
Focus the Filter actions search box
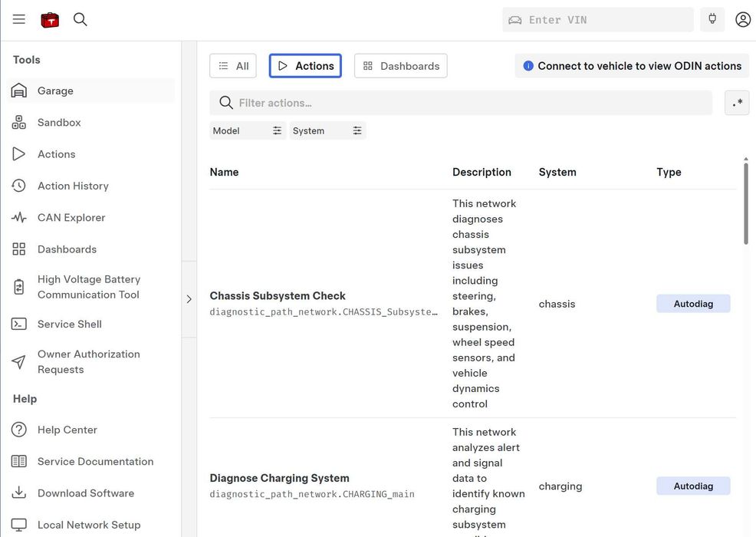point(461,103)
